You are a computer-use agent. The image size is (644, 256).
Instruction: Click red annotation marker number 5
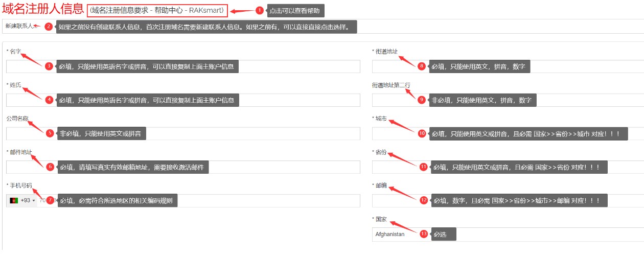click(x=50, y=133)
